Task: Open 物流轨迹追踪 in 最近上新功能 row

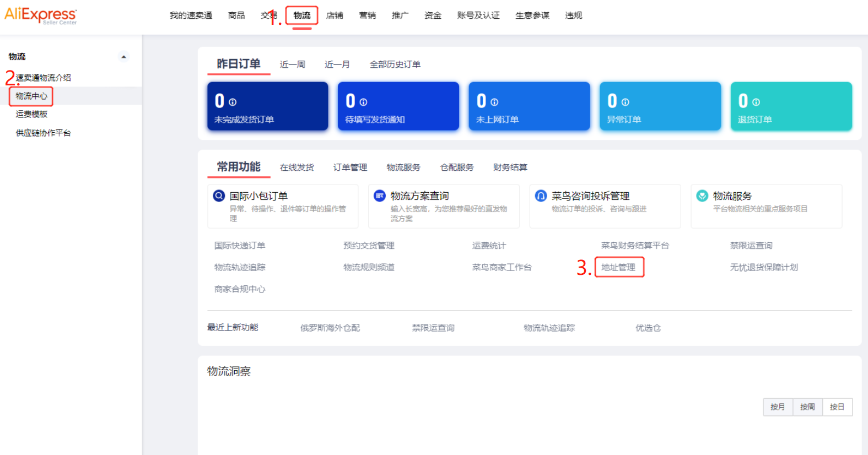Action: (x=549, y=328)
